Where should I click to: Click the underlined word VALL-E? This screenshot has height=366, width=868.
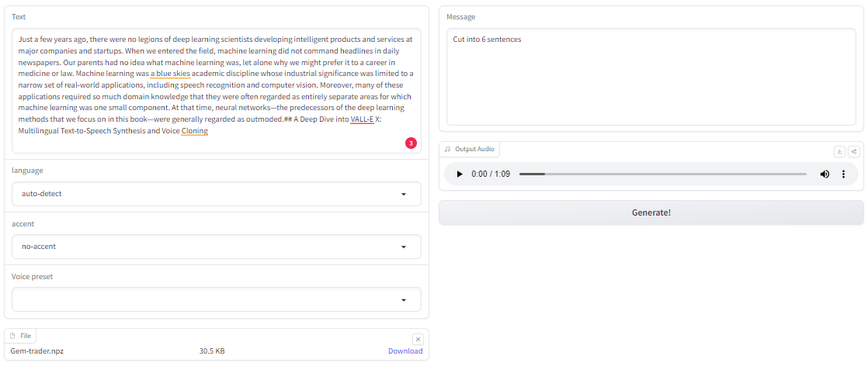362,119
